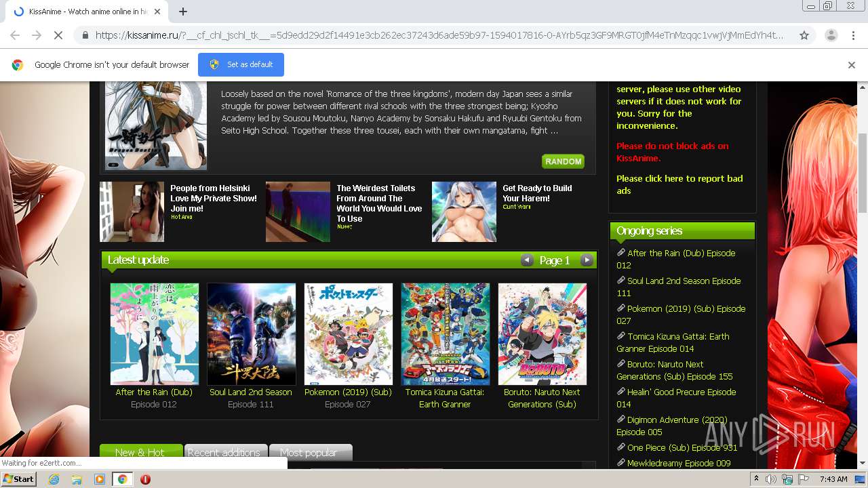Stop loading the page with X button
868x488 pixels.
pyautogui.click(x=58, y=35)
